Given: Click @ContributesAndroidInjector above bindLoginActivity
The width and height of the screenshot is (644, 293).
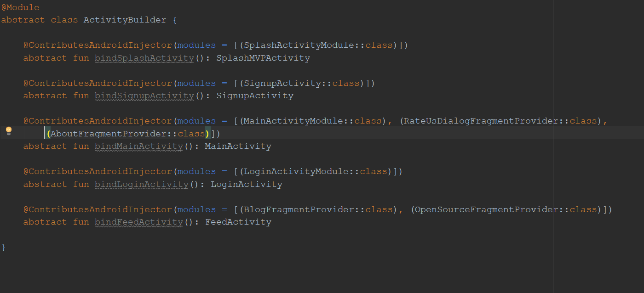Looking at the screenshot, I should tap(98, 171).
